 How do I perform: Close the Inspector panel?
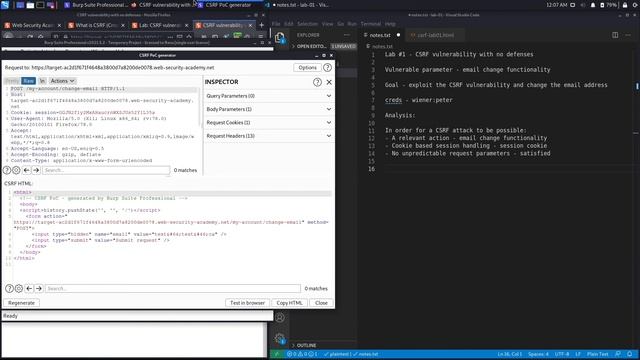329,82
